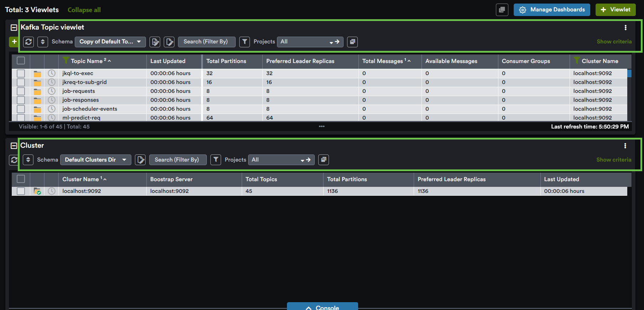Check the job-responses row checkbox
644x310 pixels.
pos(21,100)
